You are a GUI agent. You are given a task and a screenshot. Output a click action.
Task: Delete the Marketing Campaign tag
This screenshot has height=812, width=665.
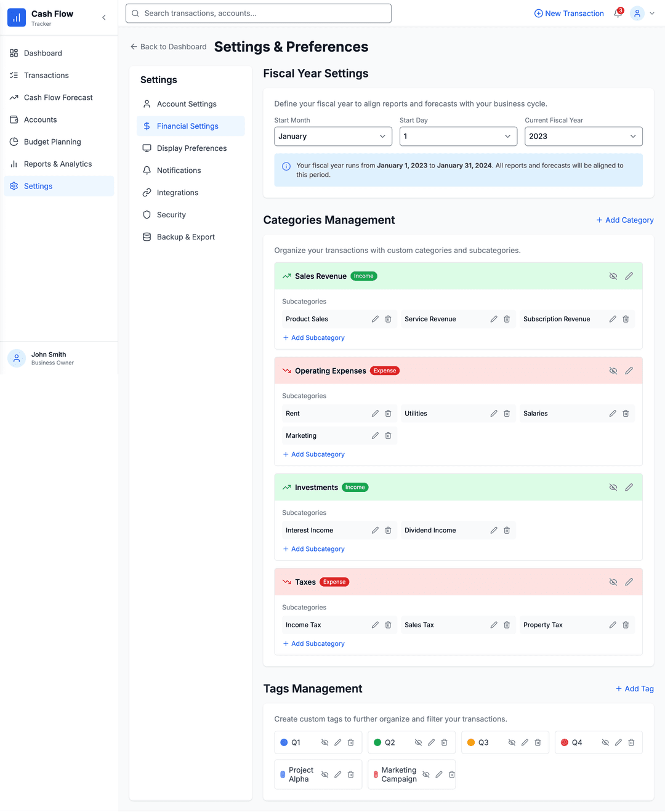pos(451,774)
